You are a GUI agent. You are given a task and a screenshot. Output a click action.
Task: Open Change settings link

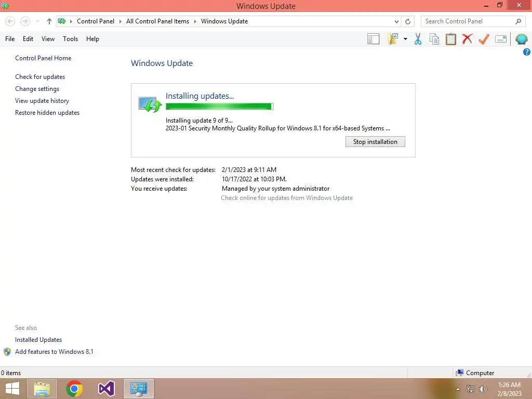pyautogui.click(x=37, y=89)
